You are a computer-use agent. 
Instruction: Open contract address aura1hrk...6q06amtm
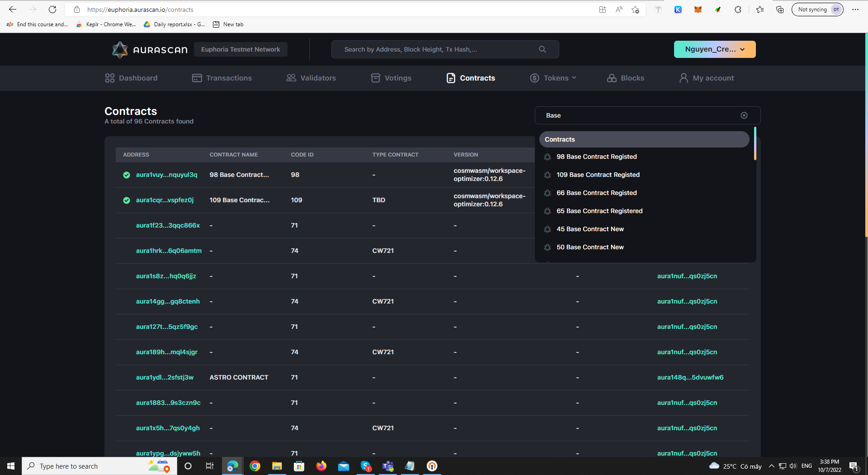(169, 251)
